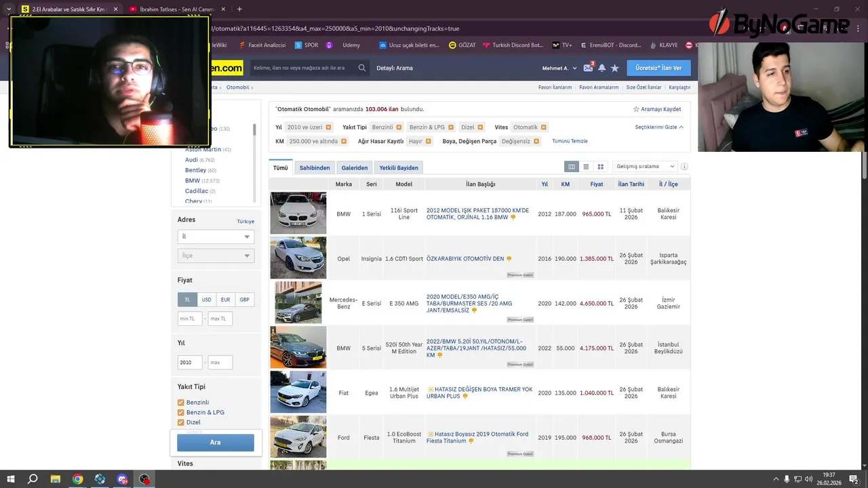
Task: Open taskbar search magnifier
Action: tap(33, 479)
